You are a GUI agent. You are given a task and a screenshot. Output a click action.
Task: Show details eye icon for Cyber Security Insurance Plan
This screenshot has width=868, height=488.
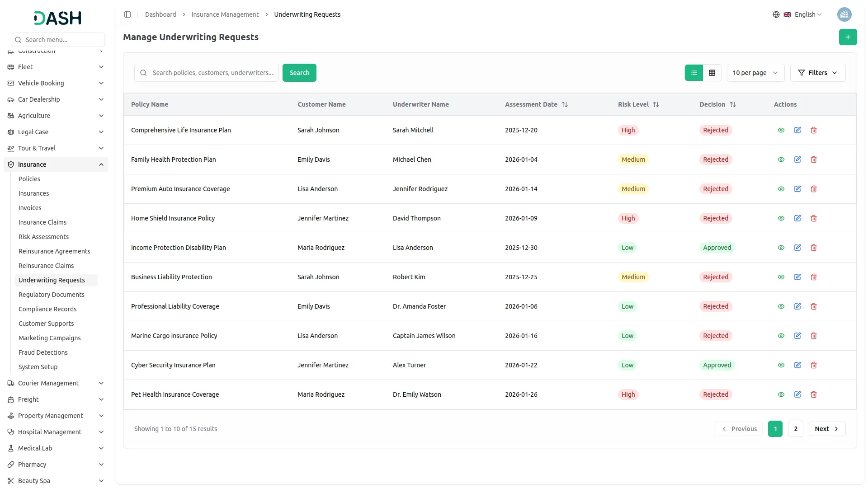pyautogui.click(x=781, y=365)
